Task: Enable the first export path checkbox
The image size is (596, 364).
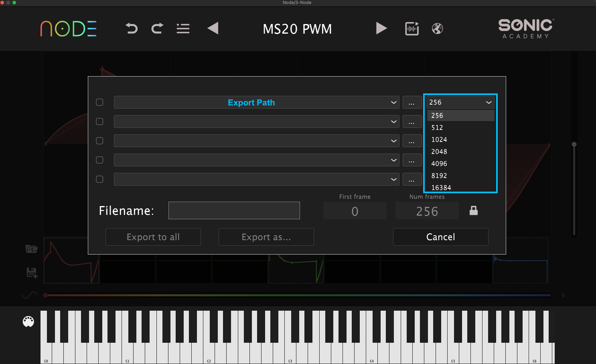Action: click(x=100, y=102)
